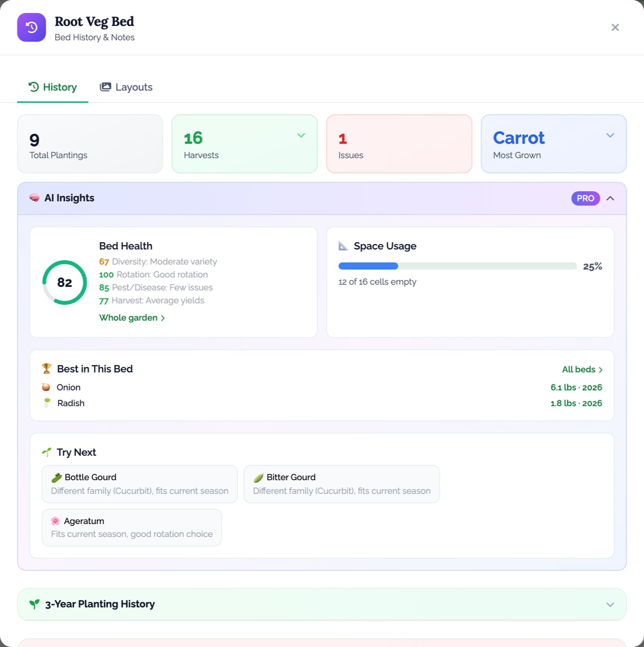
Task: Switch to the History tab
Action: pos(53,87)
